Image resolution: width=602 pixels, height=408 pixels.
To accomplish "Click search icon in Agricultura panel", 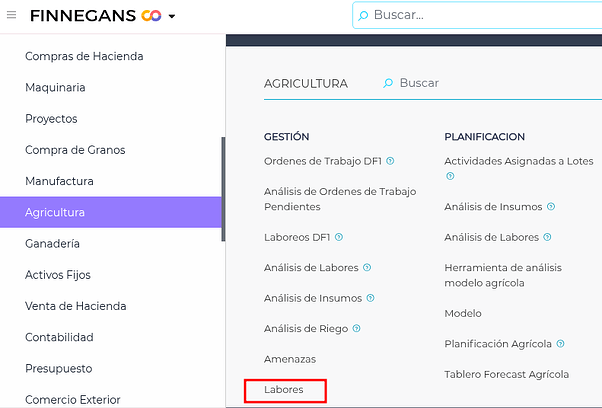I will 388,84.
